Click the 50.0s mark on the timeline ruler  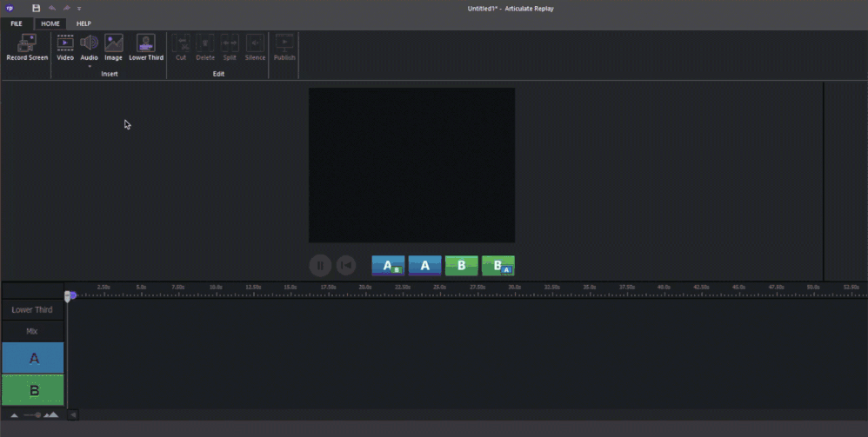coord(813,288)
